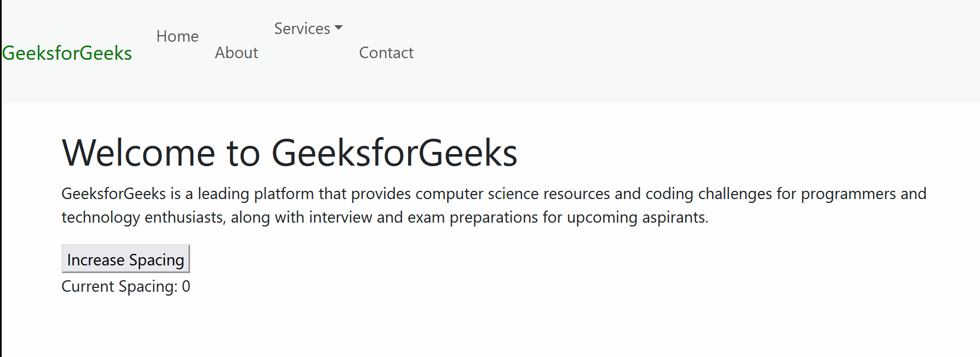Click the word "Welcome" in the heading
Viewport: 980px width, 357px height.
(139, 152)
